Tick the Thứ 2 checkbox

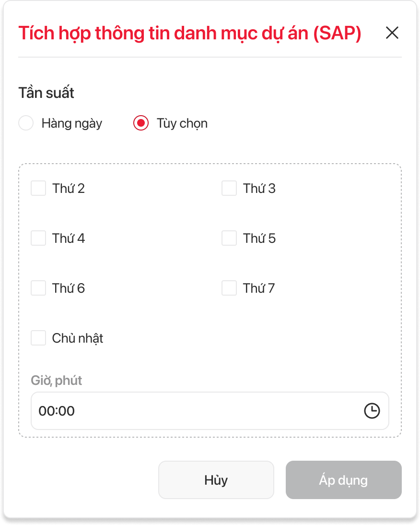[38, 188]
